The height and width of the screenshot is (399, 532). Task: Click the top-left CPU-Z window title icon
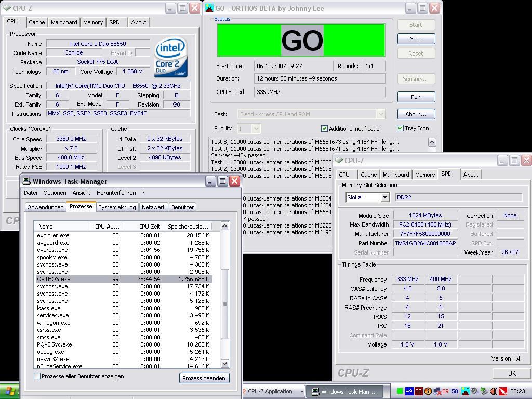(6, 8)
